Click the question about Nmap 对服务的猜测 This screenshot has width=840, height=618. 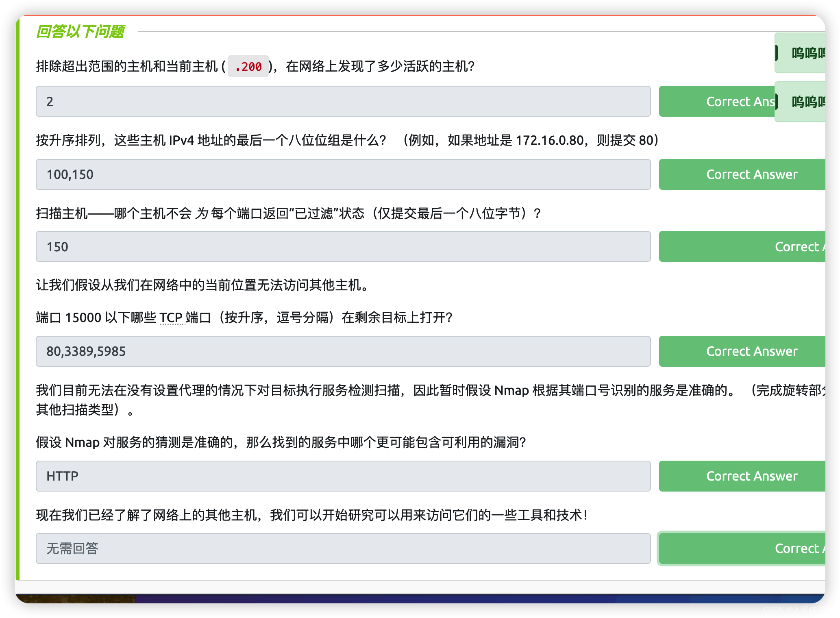281,442
